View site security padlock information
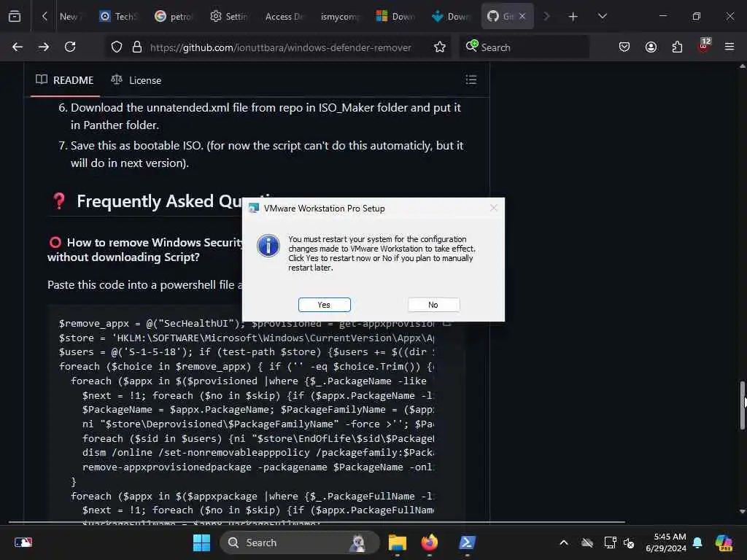Viewport: 747px width, 560px height. coord(137,47)
